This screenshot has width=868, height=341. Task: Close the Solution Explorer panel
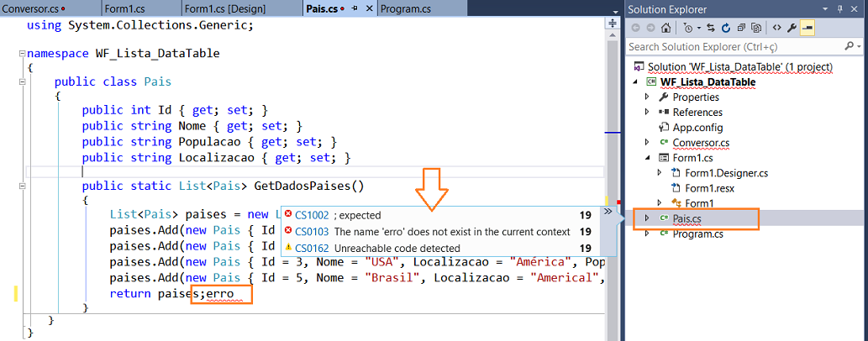(856, 9)
